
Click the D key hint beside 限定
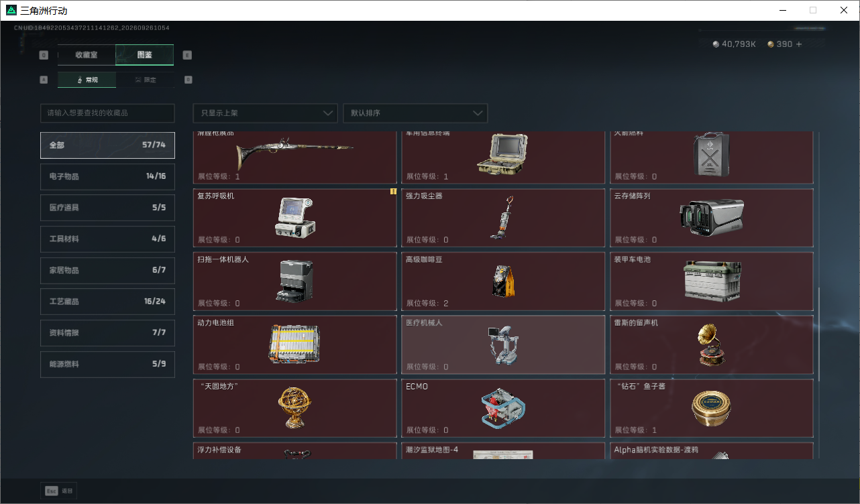(x=188, y=80)
